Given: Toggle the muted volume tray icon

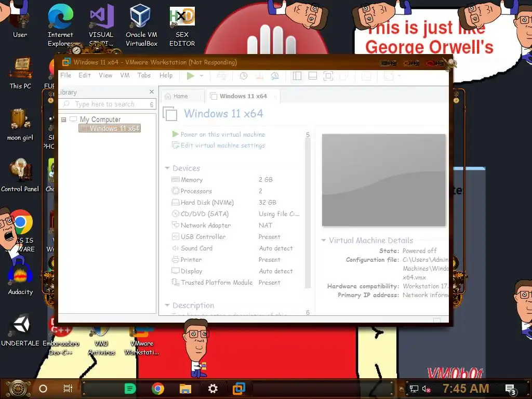Looking at the screenshot, I should 427,389.
